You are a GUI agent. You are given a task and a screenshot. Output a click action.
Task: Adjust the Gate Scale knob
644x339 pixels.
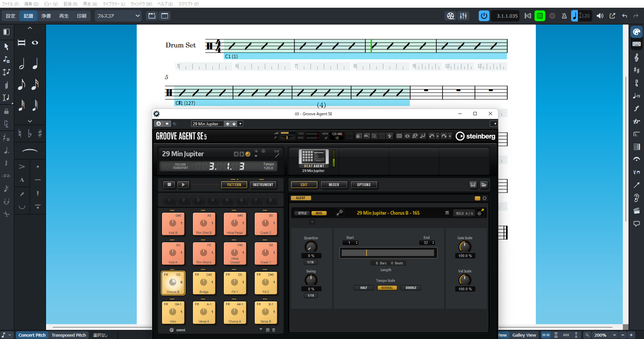(465, 247)
